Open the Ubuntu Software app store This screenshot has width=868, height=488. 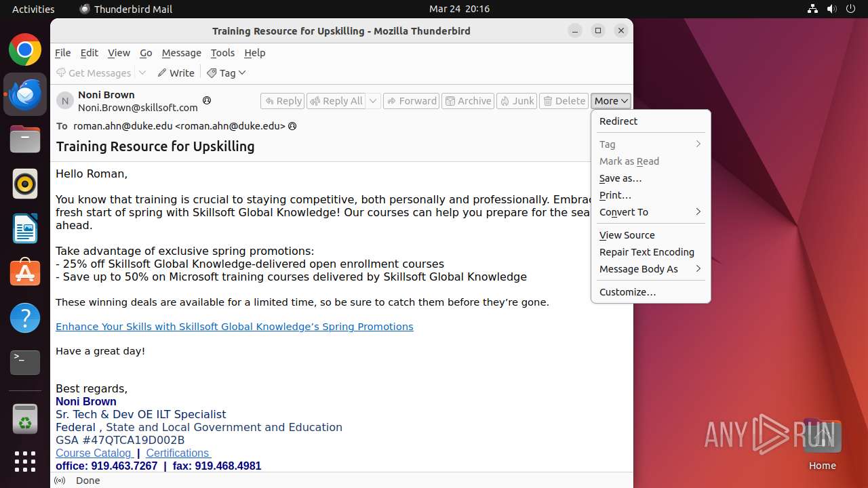coord(25,272)
